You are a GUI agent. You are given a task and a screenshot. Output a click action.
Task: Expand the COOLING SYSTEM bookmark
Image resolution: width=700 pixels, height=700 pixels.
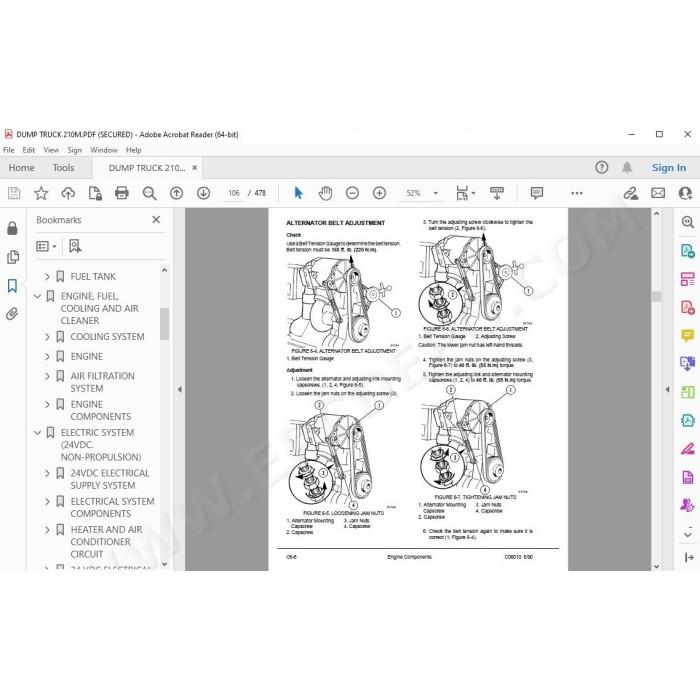click(x=47, y=337)
